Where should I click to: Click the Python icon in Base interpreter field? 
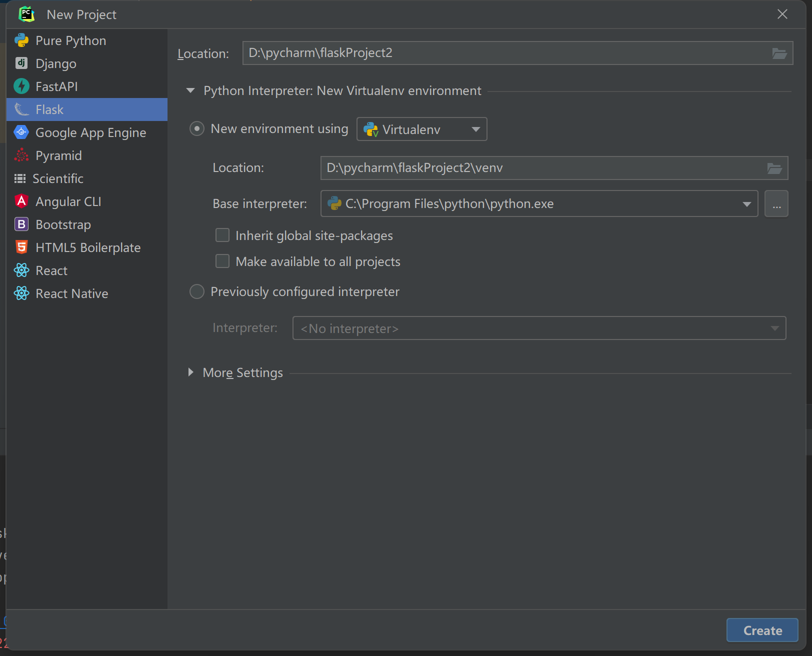[x=334, y=203]
